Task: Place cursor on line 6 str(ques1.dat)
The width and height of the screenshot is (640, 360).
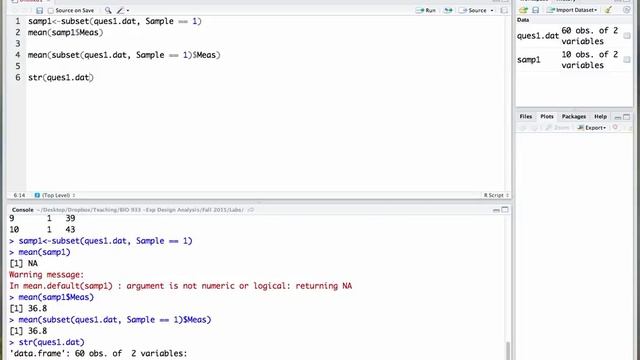Action: click(61, 78)
